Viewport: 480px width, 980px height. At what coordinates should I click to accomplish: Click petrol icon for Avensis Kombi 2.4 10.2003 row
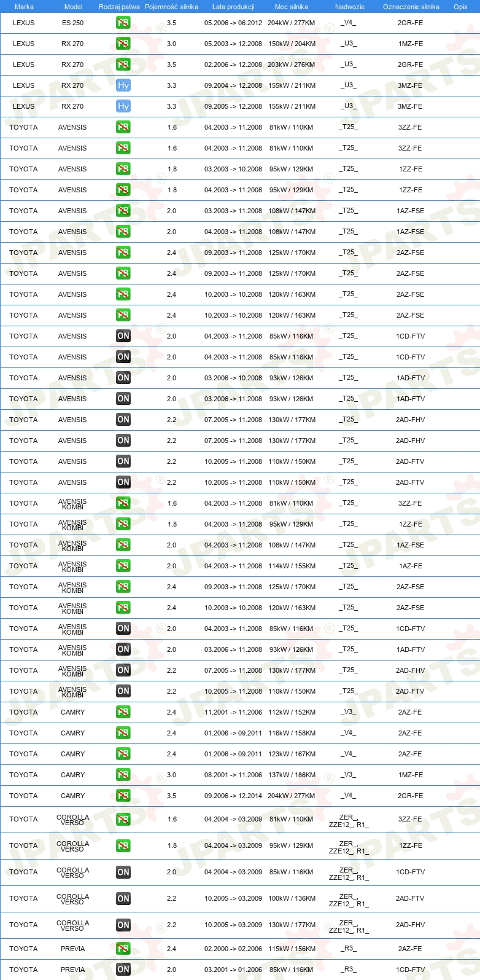click(x=123, y=608)
